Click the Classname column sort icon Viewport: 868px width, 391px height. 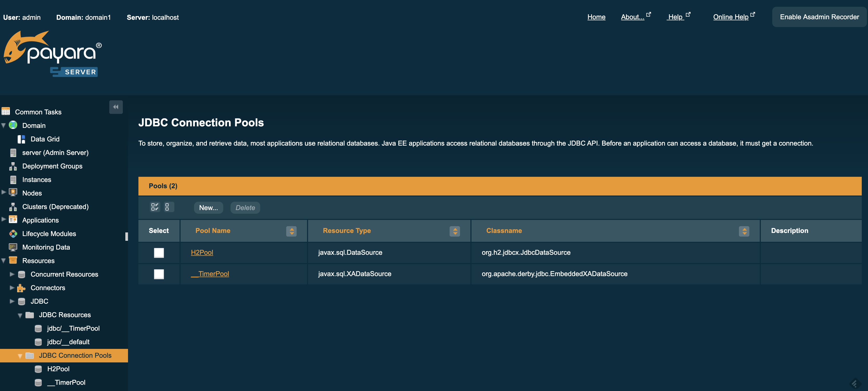[x=744, y=231]
